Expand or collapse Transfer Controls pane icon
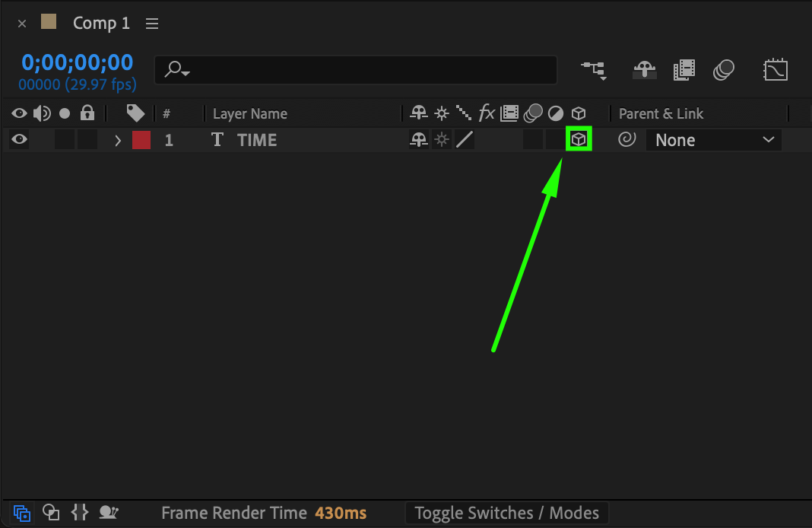Screen dimensions: 812x528 tap(51, 513)
